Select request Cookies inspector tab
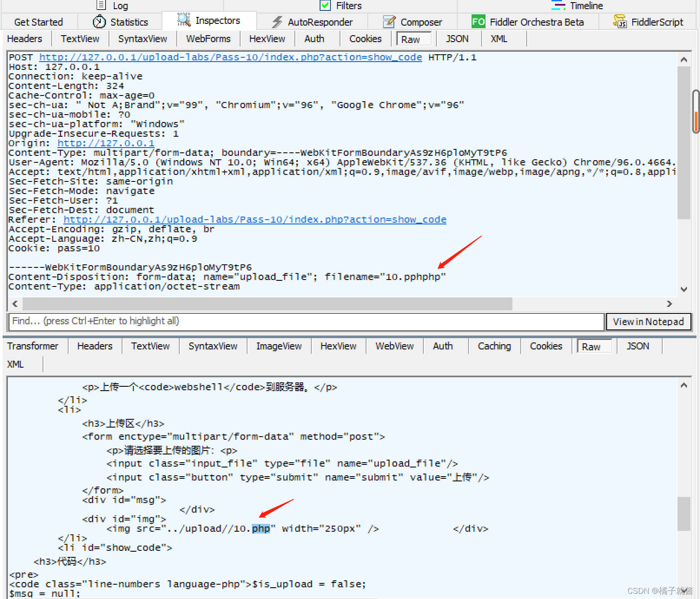The image size is (700, 599). [x=366, y=39]
